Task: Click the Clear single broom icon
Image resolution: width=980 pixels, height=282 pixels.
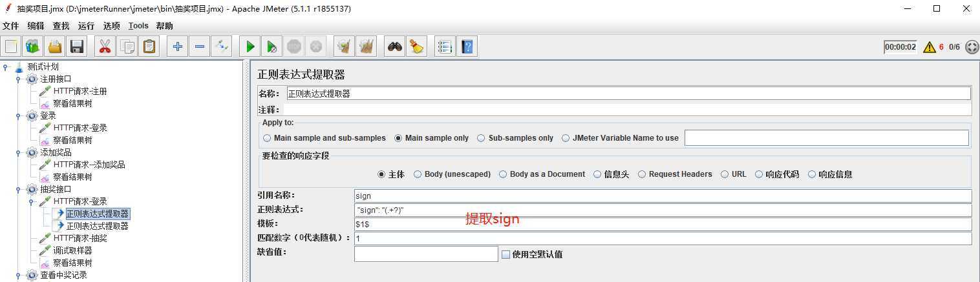Action: click(x=345, y=46)
